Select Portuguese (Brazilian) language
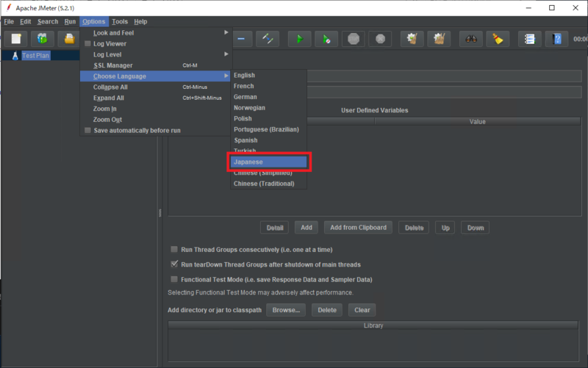Screen dimensions: 588x368 click(268, 129)
